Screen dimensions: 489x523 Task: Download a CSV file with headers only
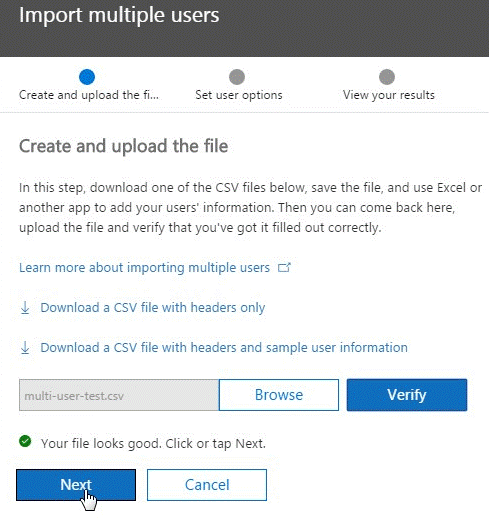point(153,308)
